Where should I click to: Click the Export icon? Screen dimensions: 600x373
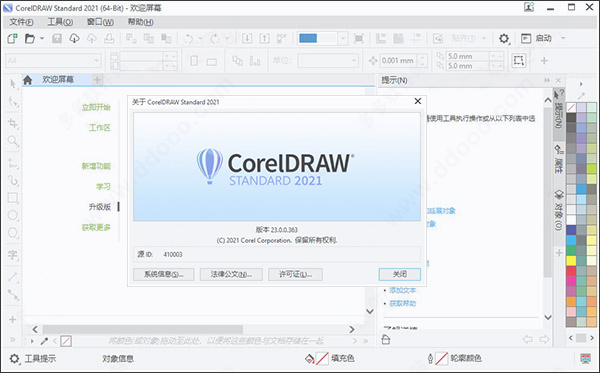coord(264,38)
